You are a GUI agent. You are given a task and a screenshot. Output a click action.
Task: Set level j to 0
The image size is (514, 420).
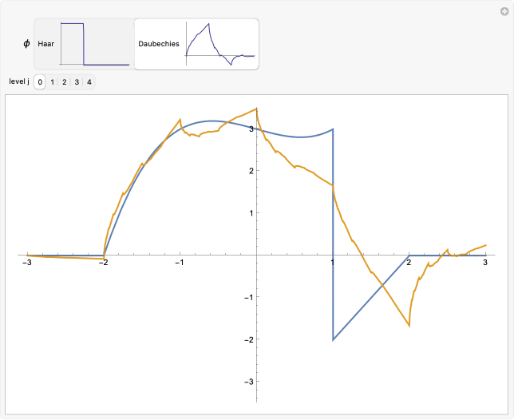coord(40,81)
